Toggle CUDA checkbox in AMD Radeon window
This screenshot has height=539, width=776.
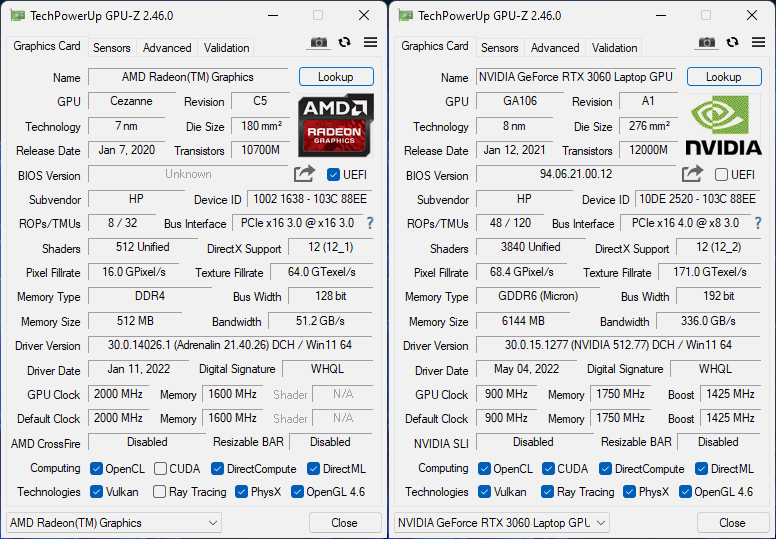pos(159,469)
